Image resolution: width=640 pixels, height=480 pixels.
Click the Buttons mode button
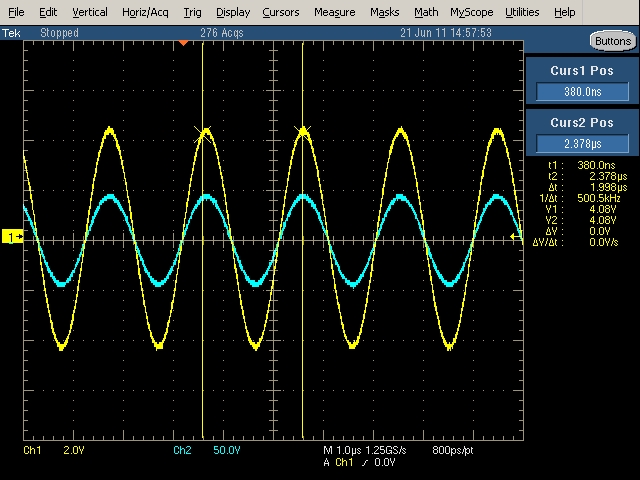tap(613, 41)
